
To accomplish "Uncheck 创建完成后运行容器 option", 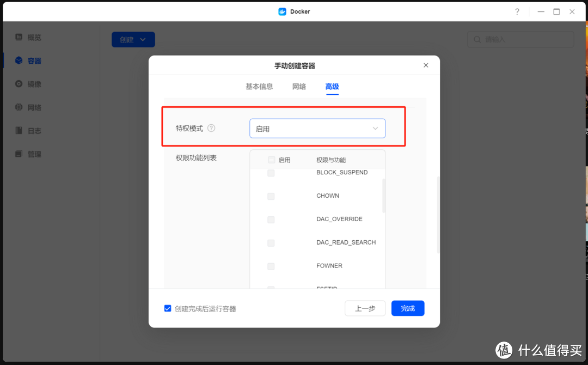I will tap(168, 308).
